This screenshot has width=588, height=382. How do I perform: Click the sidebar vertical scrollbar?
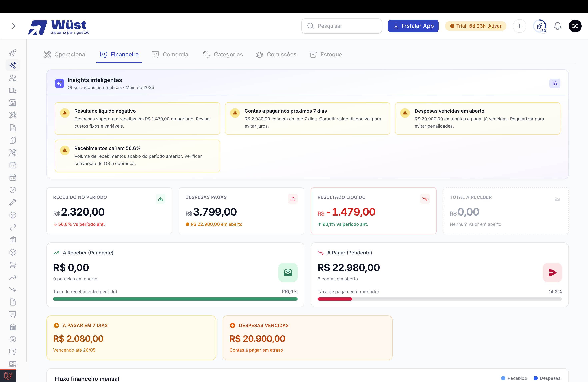[x=26, y=200]
